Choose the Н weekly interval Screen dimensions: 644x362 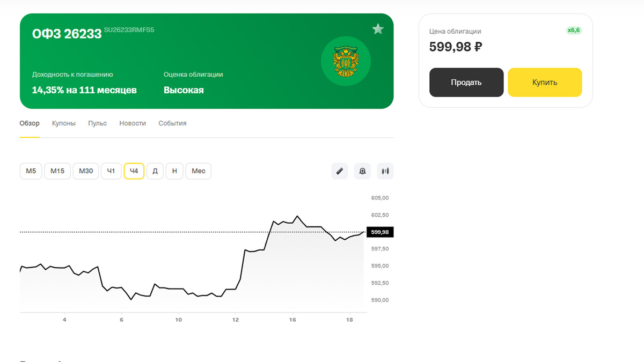tap(174, 171)
